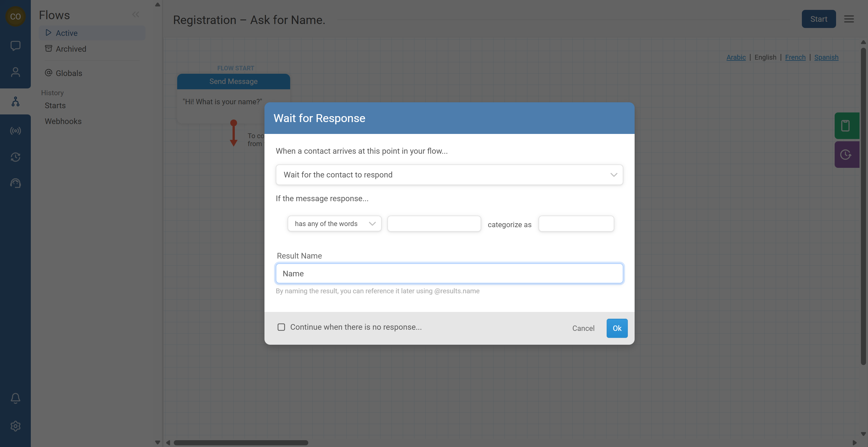Click the horizontal canvas scrollbar thumb
Screen dimensions: 868x447
click(240, 443)
